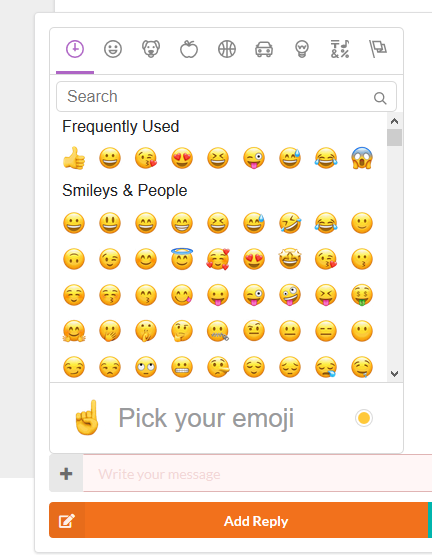Open the Food & Drink apple category
This screenshot has height=555, width=432.
click(x=189, y=49)
